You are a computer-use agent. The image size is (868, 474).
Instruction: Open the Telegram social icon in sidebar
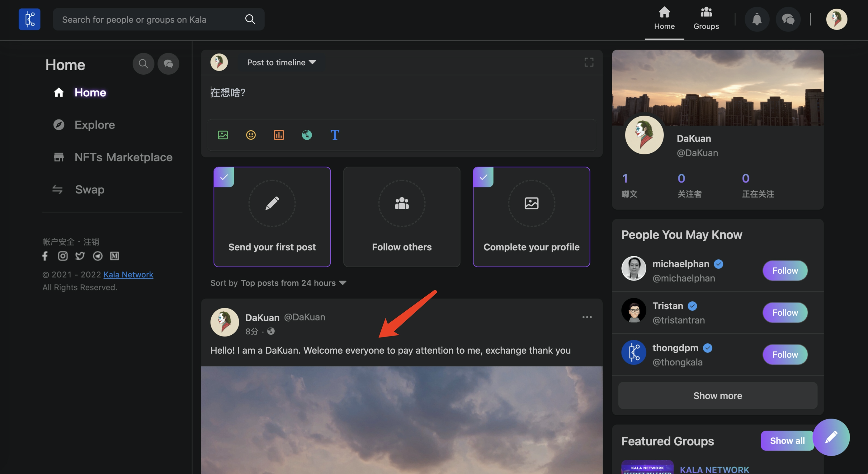(97, 256)
